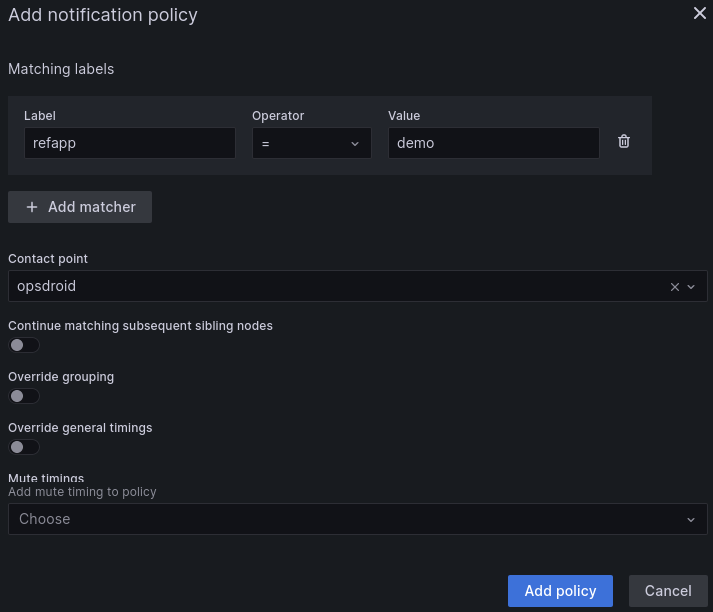Enable the Override general timings switch
This screenshot has width=713, height=612.
(24, 447)
